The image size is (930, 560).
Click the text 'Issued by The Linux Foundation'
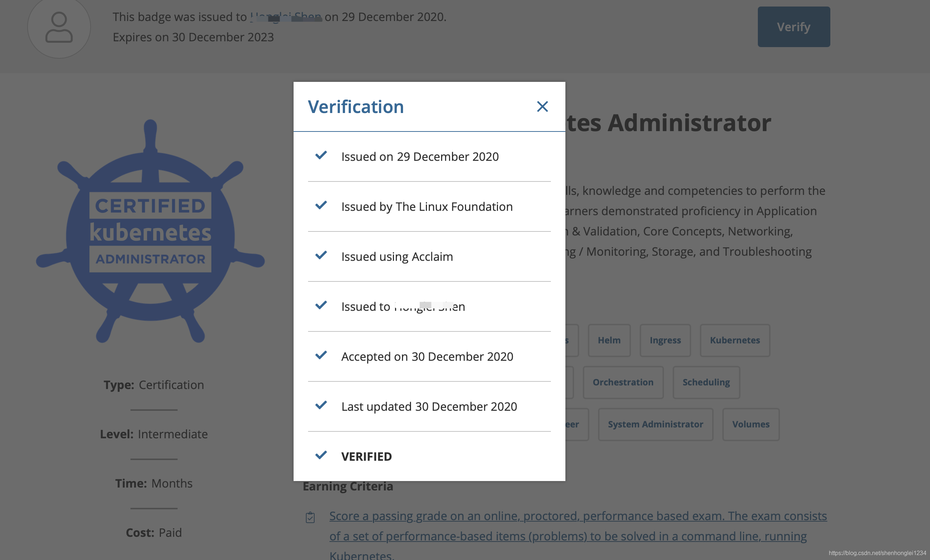(x=427, y=207)
